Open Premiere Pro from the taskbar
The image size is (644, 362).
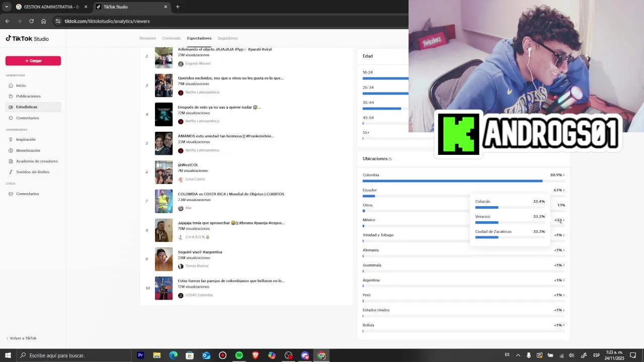(x=140, y=355)
